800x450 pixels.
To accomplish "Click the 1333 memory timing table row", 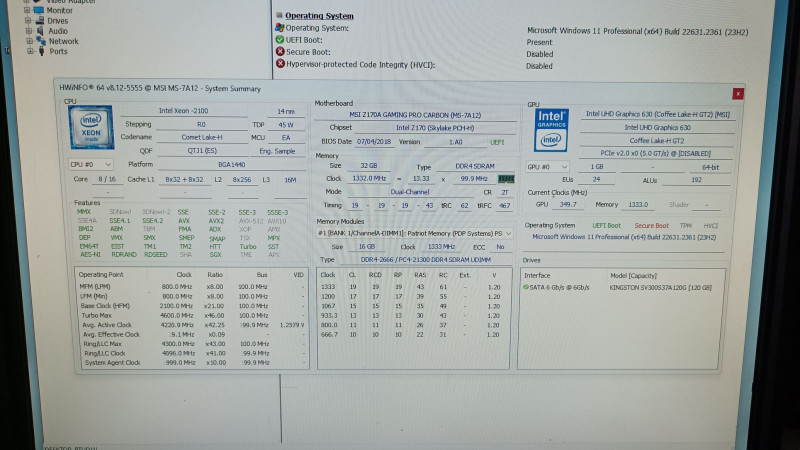I will [x=413, y=287].
